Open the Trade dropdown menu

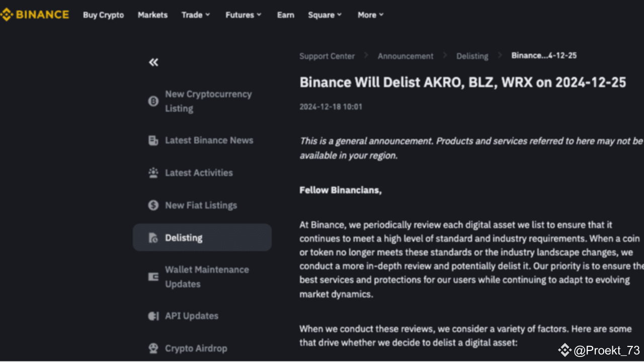click(x=196, y=15)
